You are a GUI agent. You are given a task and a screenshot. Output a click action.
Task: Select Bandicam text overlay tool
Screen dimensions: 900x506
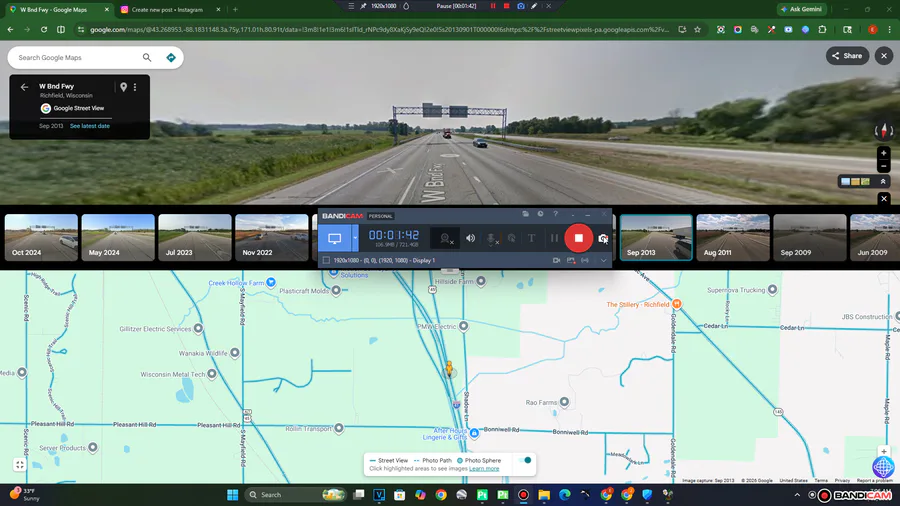(x=532, y=238)
